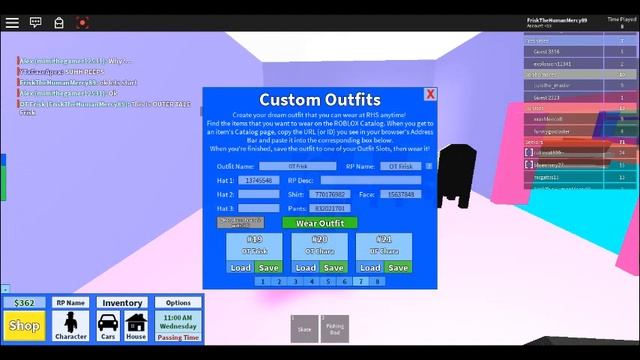640x360 pixels.
Task: Open the Roblox hamburger menu
Action: [12, 23]
